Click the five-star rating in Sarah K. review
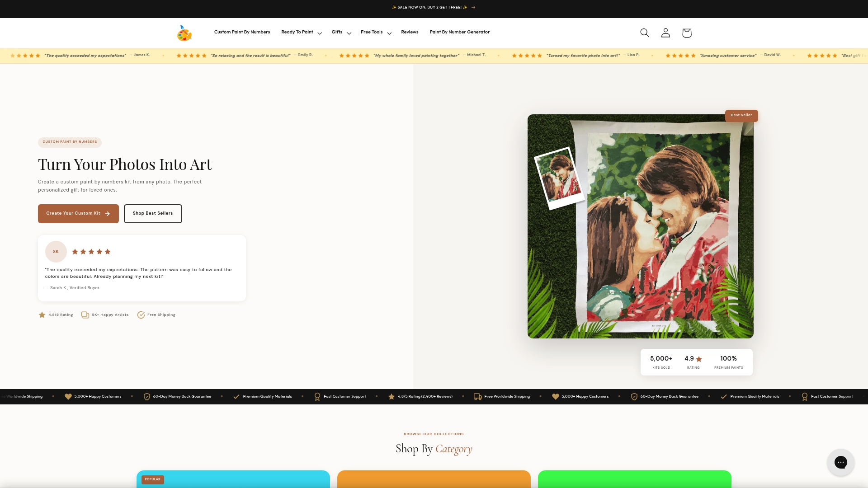Image resolution: width=868 pixels, height=488 pixels. pos(91,252)
